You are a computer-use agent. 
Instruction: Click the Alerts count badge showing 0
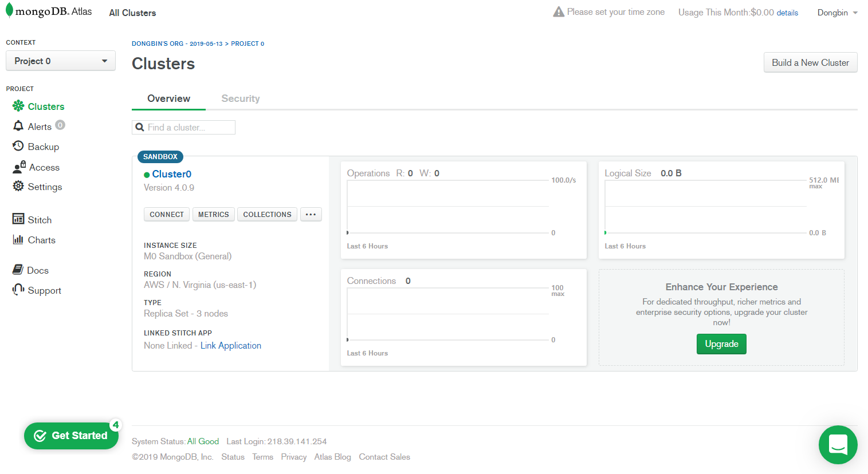60,125
